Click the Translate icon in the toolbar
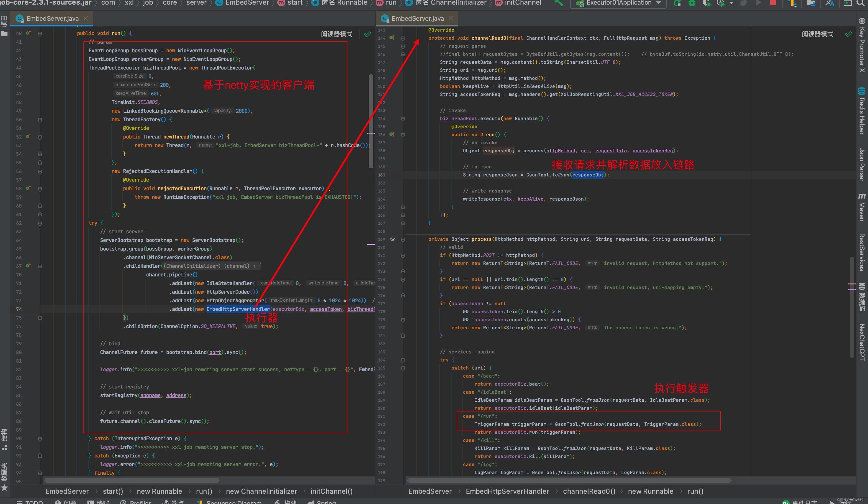 pos(830,3)
